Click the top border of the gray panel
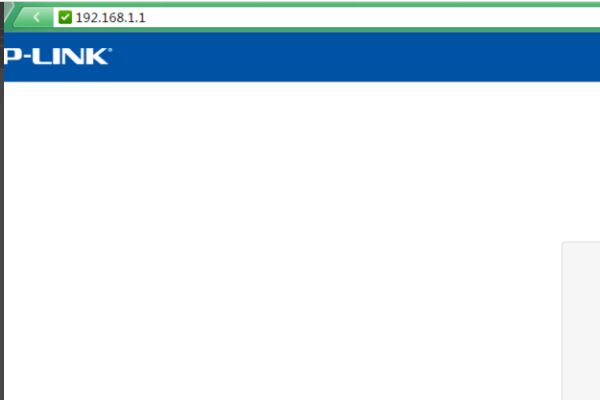The height and width of the screenshot is (400, 600). tap(581, 242)
